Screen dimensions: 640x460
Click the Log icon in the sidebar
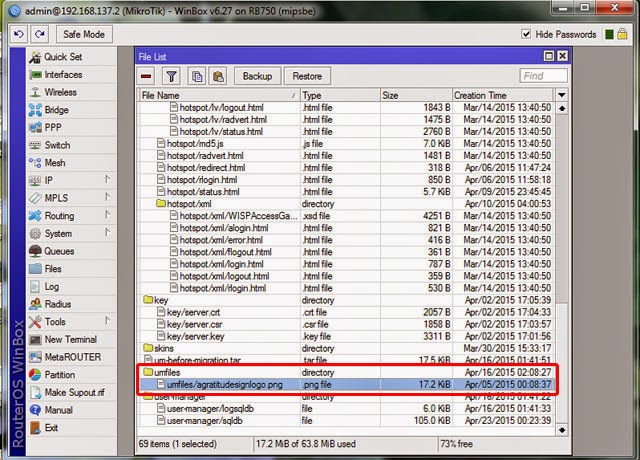click(35, 287)
